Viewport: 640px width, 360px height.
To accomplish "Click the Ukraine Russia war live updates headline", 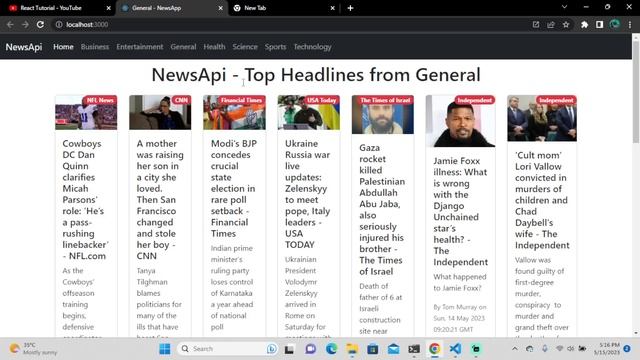I will pos(308,194).
